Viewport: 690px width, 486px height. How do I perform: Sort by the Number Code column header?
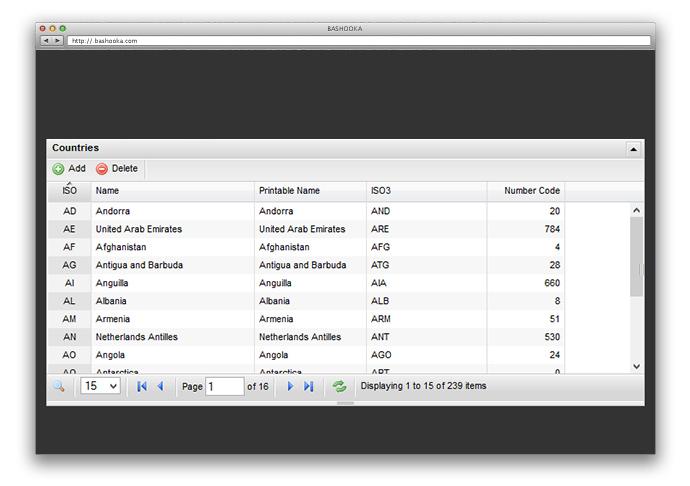(x=526, y=191)
